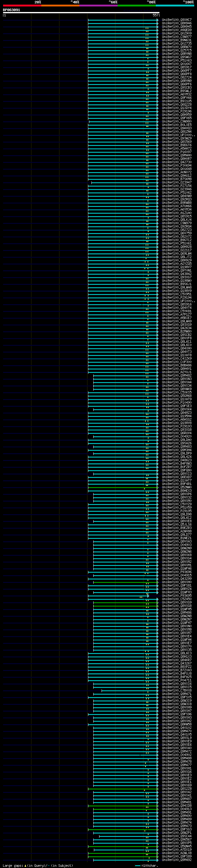Screen dimensions: 197x868
Task: Click the green alignment bar for UniRef100_Q8S2Z8
Action: [123, 789]
